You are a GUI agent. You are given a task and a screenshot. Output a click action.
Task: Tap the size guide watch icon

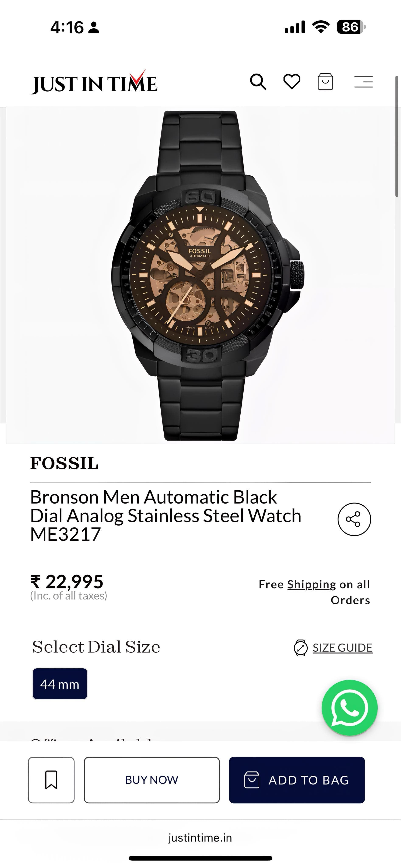point(300,648)
